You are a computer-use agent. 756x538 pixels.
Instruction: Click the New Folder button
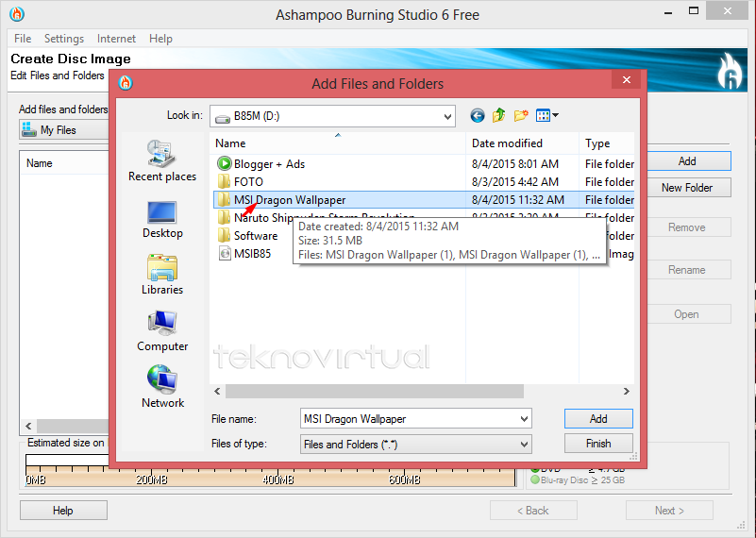[688, 188]
